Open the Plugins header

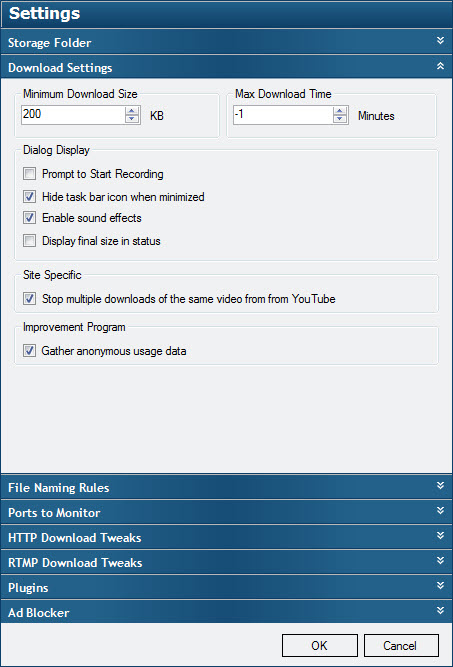click(226, 587)
